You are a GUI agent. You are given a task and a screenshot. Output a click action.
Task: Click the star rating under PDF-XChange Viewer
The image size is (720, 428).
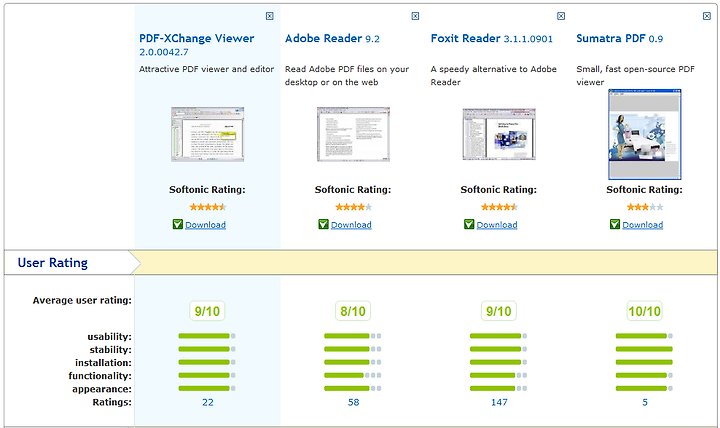[208, 207]
